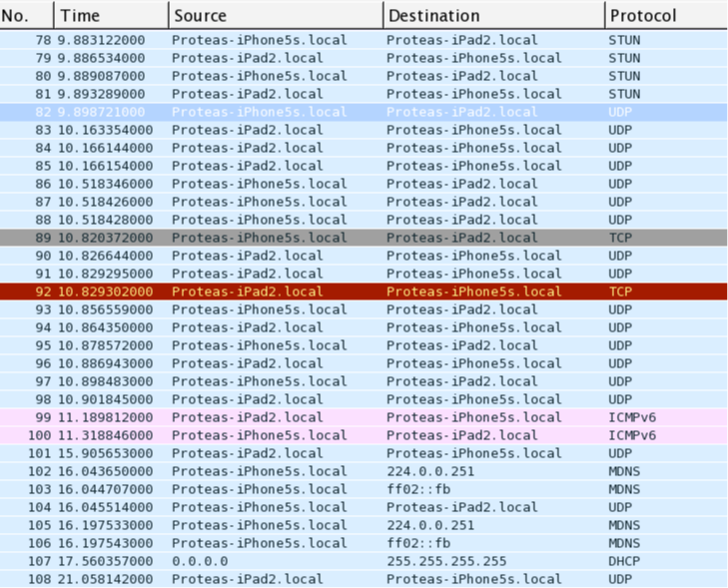728x588 pixels.
Task: Select ICMPv6 protocol cell of packet 100
Action: (x=632, y=436)
